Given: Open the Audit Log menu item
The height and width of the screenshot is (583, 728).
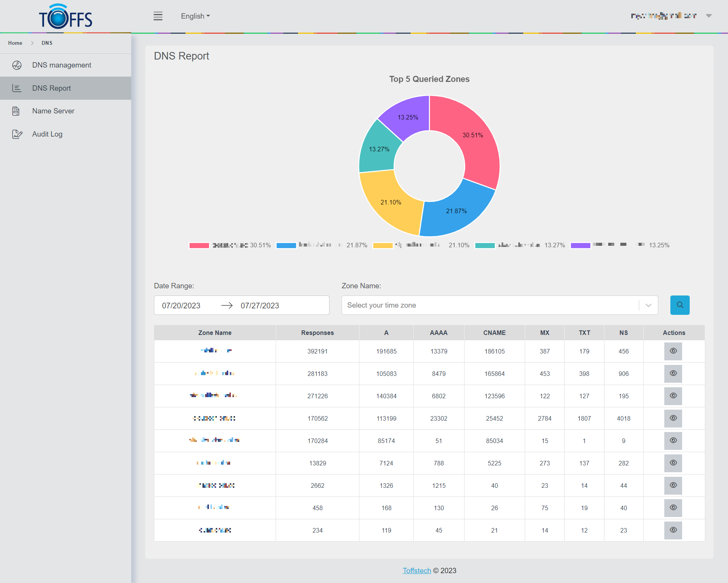Looking at the screenshot, I should pos(47,134).
